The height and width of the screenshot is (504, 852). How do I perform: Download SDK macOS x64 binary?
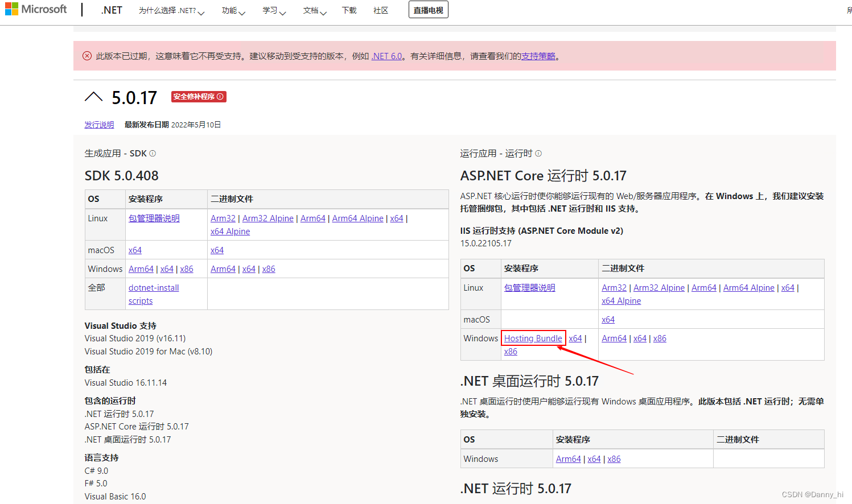click(217, 250)
